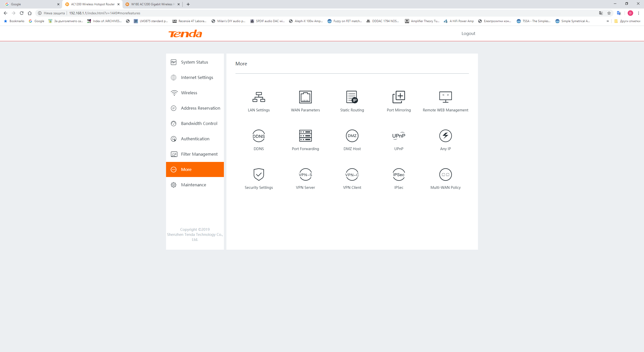
Task: Open Bandwidth Control section
Action: click(195, 123)
